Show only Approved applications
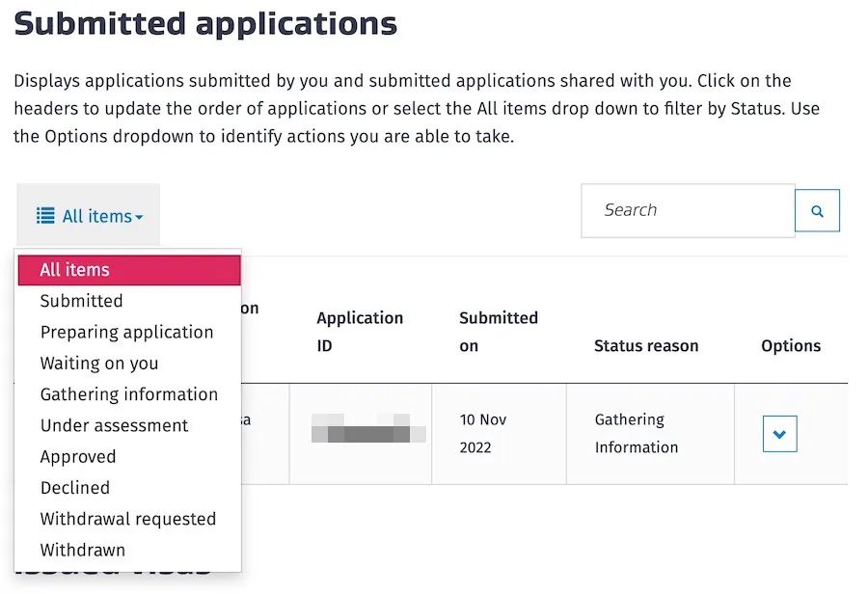868x594 pixels. click(77, 457)
